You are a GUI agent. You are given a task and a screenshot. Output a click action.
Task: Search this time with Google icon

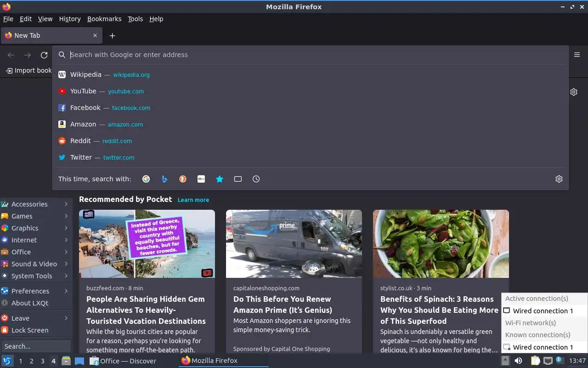(x=146, y=179)
